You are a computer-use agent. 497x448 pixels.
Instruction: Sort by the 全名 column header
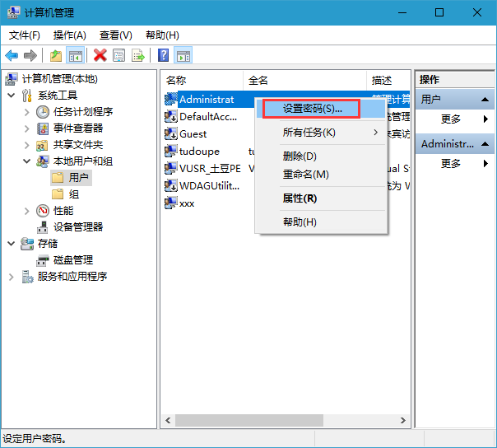(x=305, y=81)
